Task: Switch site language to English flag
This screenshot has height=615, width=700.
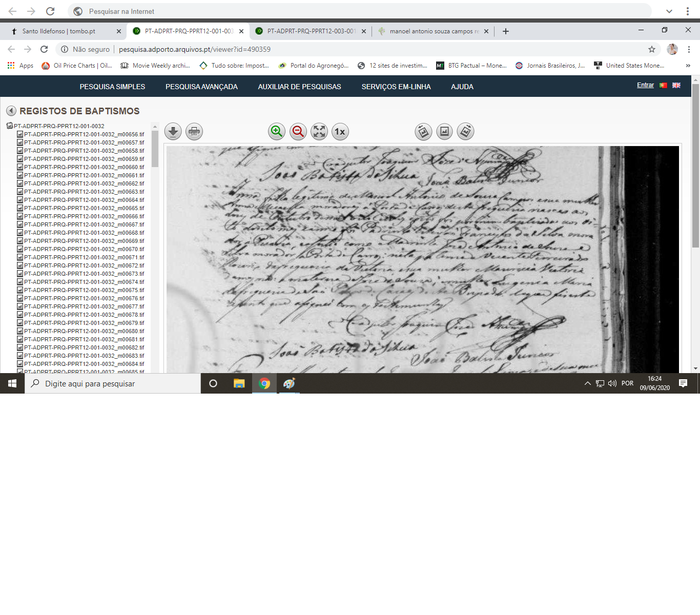Action: coord(676,86)
